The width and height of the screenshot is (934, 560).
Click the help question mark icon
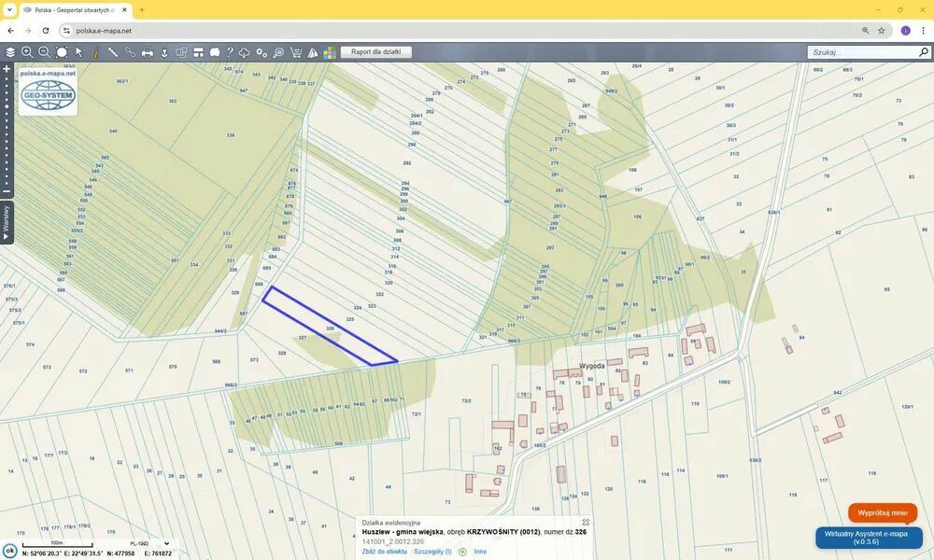coord(229,52)
